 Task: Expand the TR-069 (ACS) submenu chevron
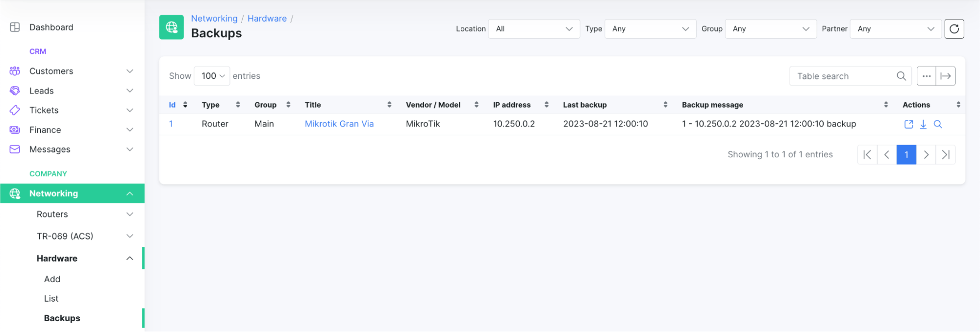[x=130, y=236]
